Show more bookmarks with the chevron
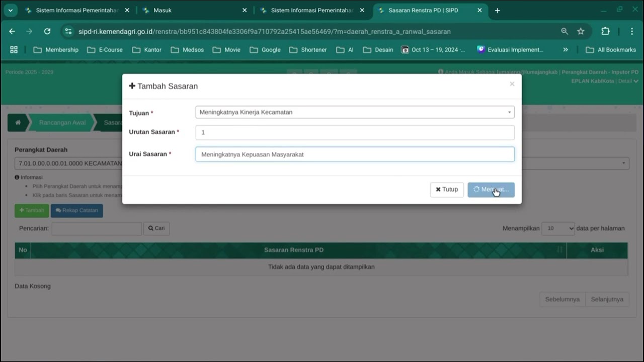 coord(566,50)
